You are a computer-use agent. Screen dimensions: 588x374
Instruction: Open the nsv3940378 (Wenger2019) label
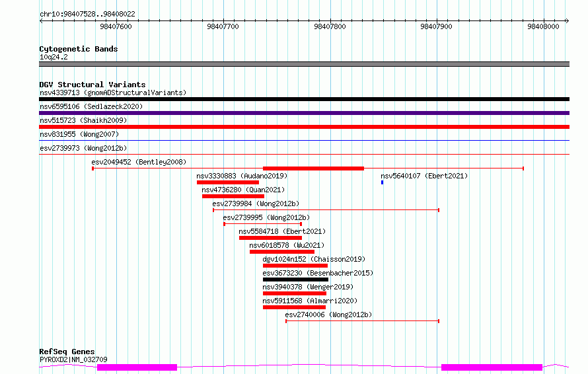308,287
